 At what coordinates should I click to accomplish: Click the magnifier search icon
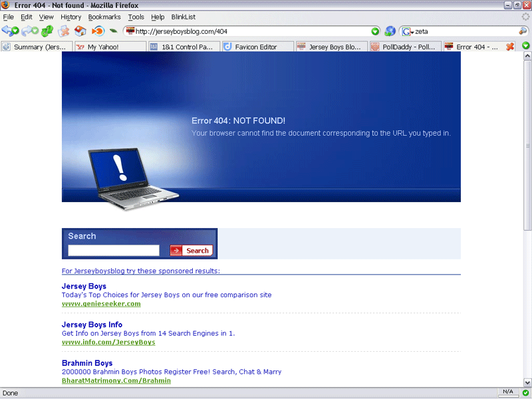tap(523, 31)
